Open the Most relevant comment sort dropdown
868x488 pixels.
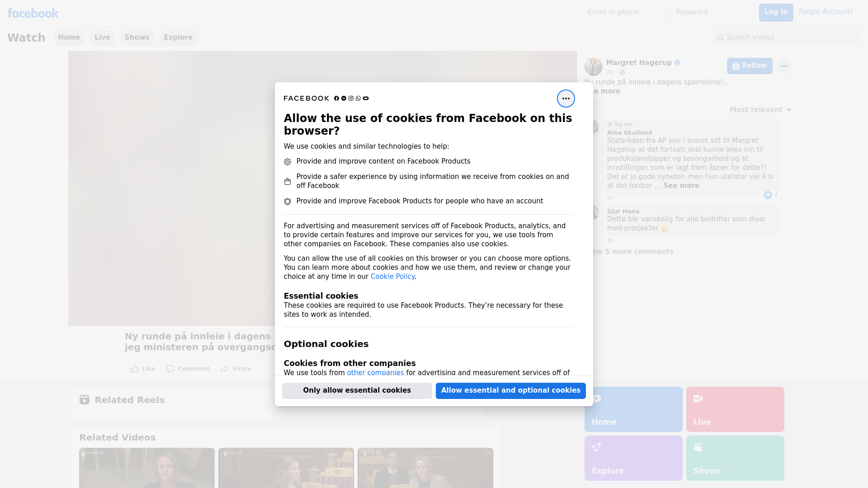pos(760,110)
